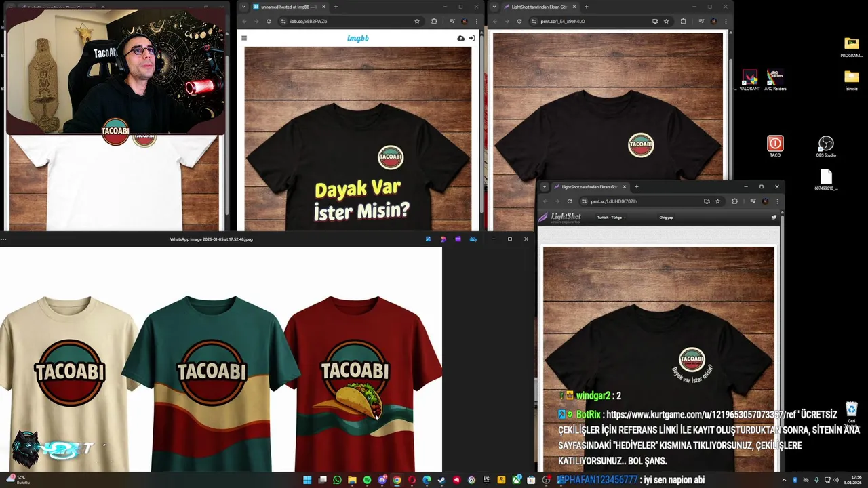
Task: Expand the tab search chevron in the prnt.sc/LdbHDfK702lh window
Action: [545, 186]
